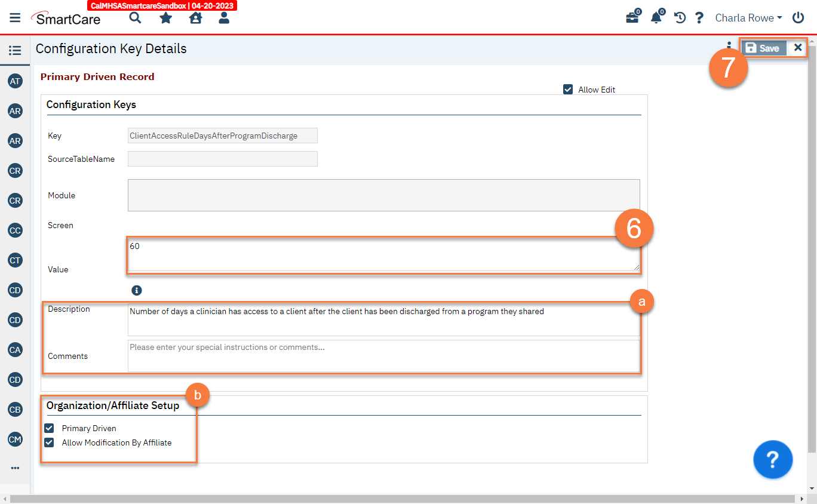This screenshot has width=817, height=504.
Task: Uncheck Allow Modification By Affiliate
Action: click(x=50, y=442)
